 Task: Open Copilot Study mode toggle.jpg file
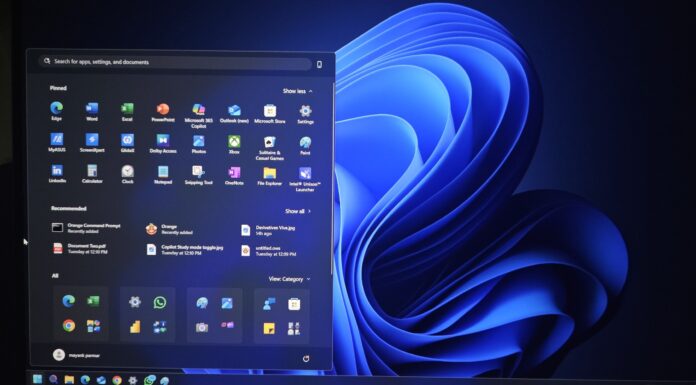185,250
